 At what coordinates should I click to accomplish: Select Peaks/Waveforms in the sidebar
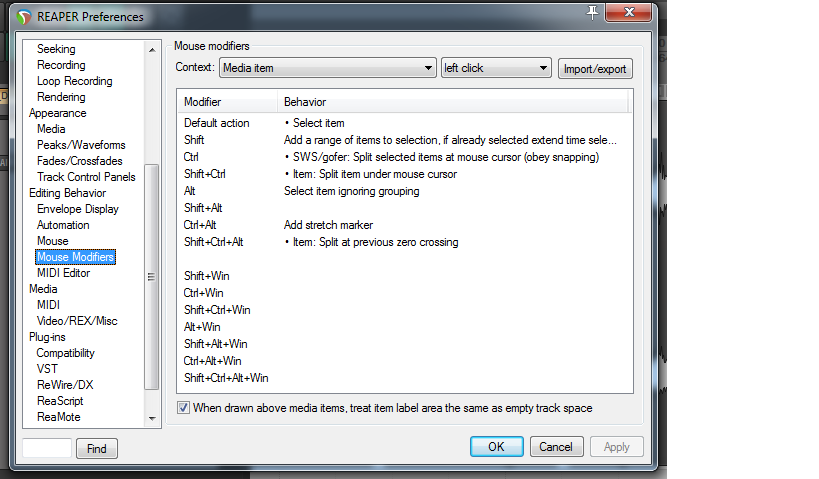coord(81,145)
